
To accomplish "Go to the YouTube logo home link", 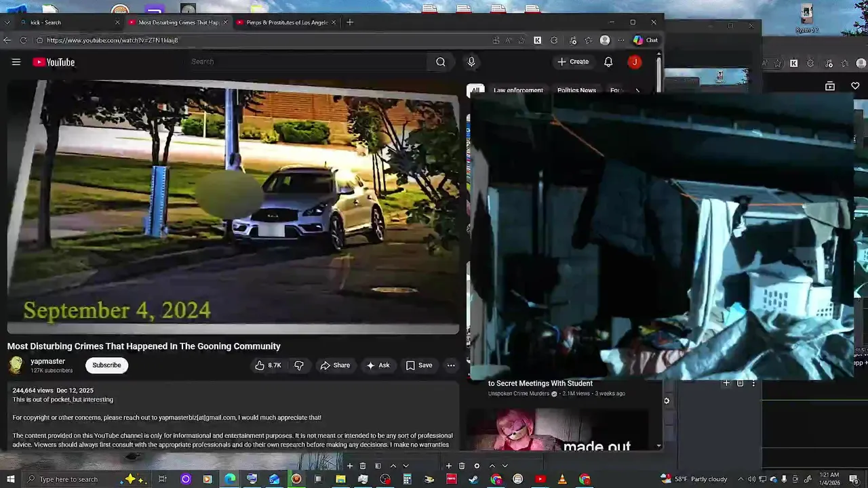I will 54,62.
